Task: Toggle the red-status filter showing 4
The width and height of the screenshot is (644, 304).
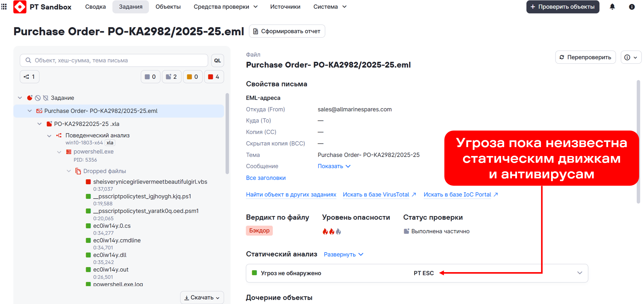Action: point(214,77)
